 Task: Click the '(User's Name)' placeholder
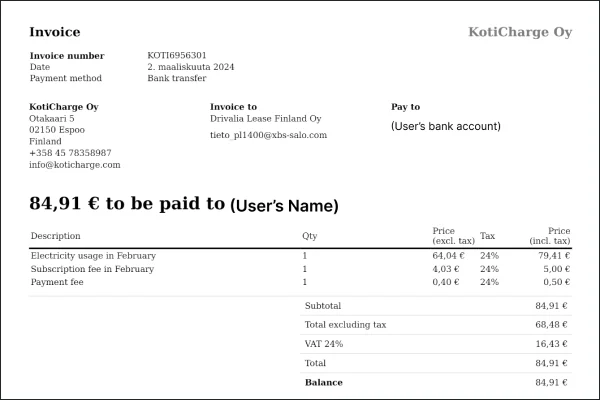click(x=284, y=206)
